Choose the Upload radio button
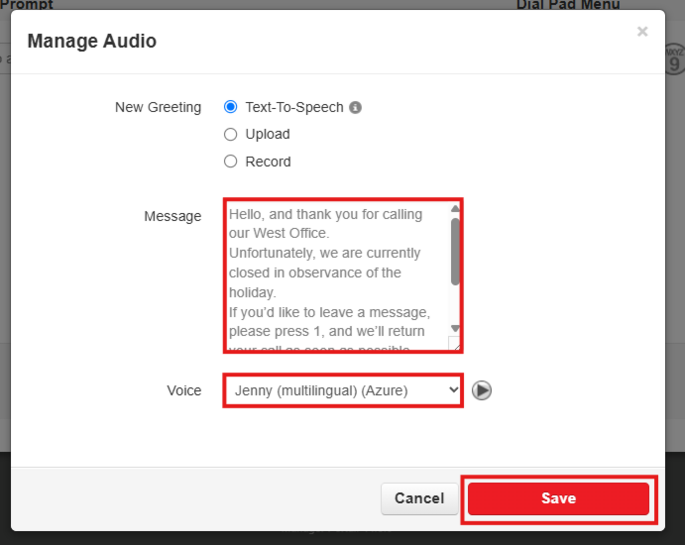 coord(231,134)
